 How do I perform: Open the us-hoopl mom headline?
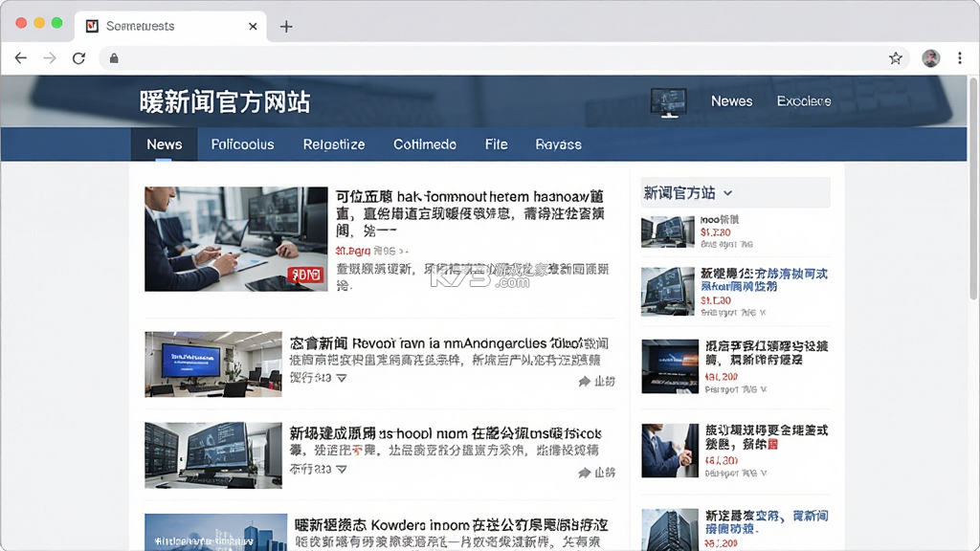[446, 433]
